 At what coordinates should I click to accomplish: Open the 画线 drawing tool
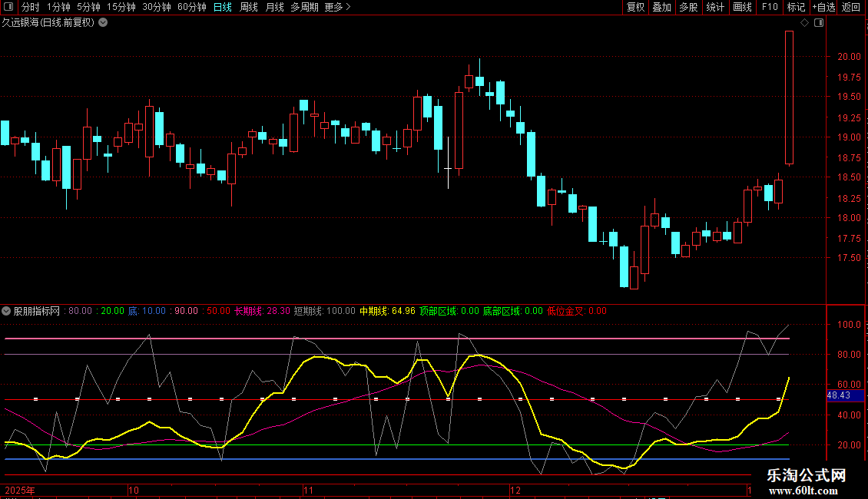[x=742, y=7]
